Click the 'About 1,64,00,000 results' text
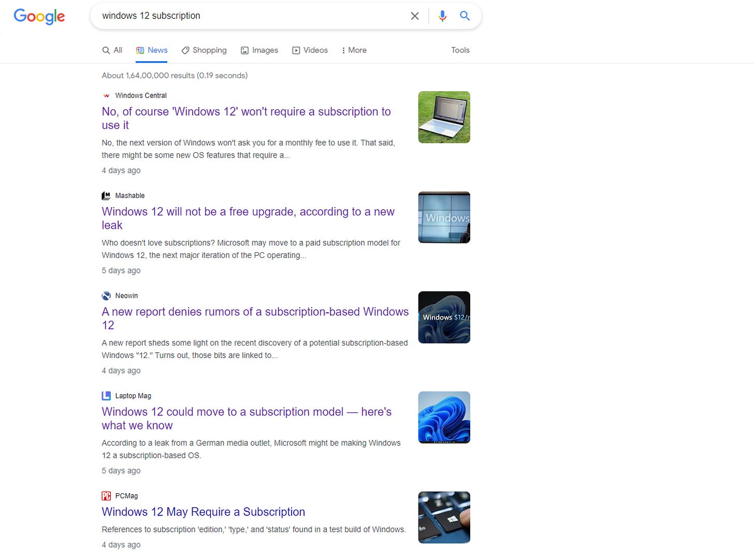This screenshot has height=560, width=754. click(x=175, y=76)
